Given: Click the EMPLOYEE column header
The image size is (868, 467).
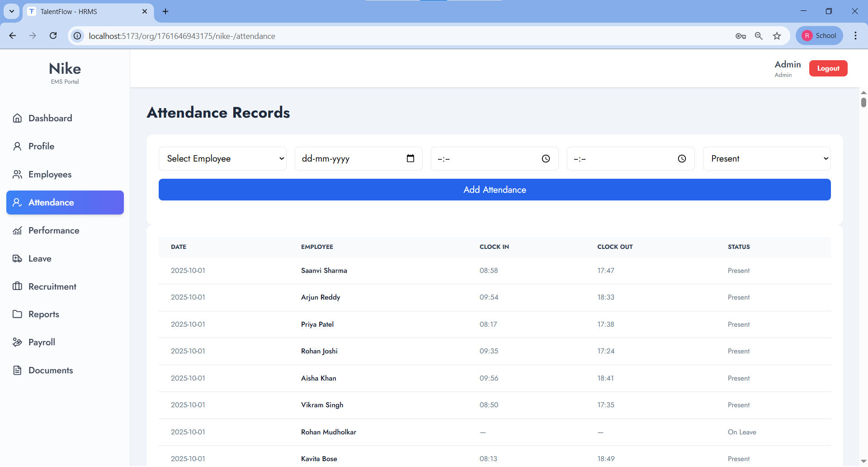Looking at the screenshot, I should (317, 247).
